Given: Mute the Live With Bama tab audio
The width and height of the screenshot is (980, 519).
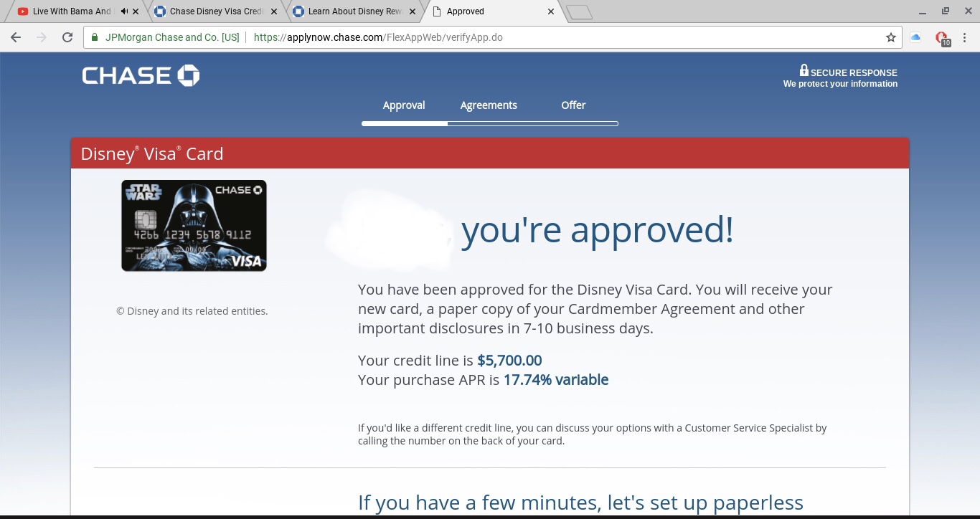Looking at the screenshot, I should (x=125, y=11).
